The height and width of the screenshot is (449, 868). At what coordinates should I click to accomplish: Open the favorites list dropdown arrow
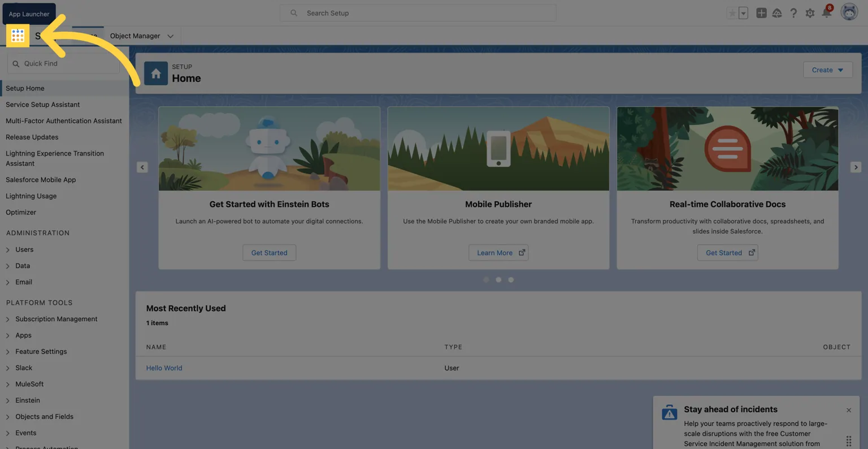[743, 13]
